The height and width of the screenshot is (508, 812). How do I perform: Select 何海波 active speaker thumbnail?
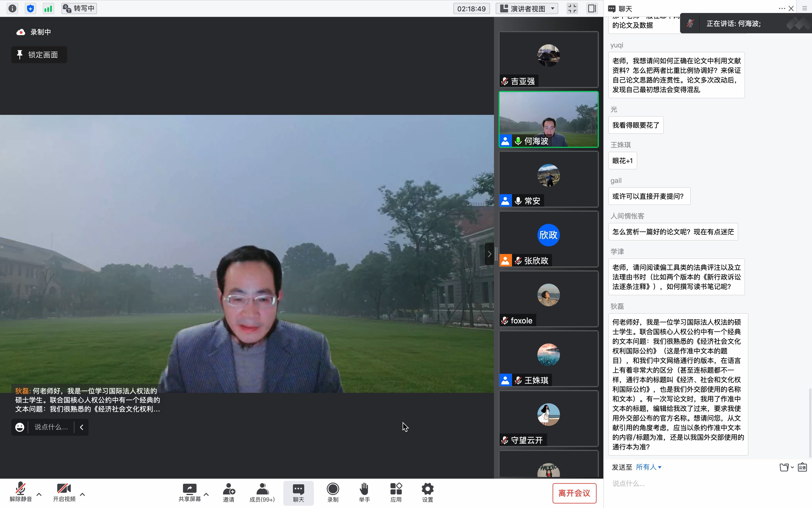coord(549,119)
